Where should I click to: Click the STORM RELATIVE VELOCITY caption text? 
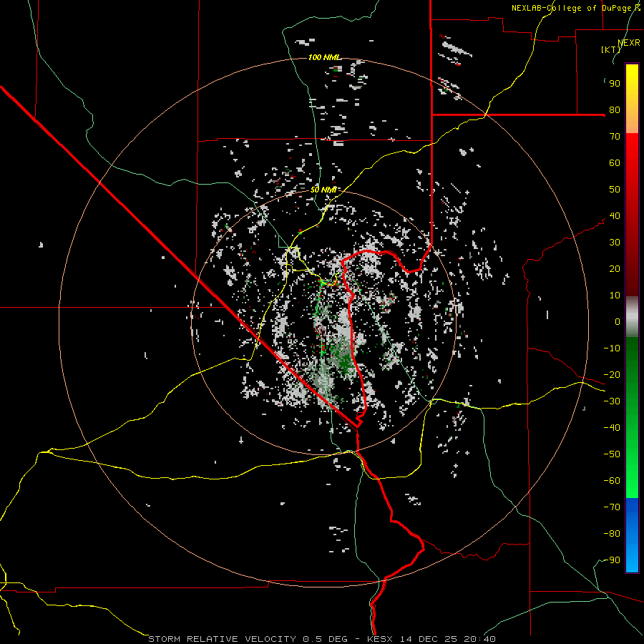click(222, 639)
